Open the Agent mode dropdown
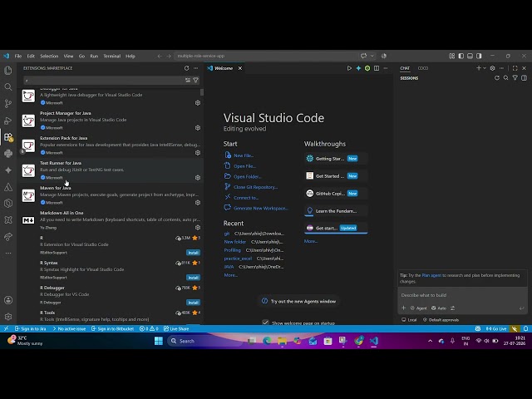 (419, 308)
